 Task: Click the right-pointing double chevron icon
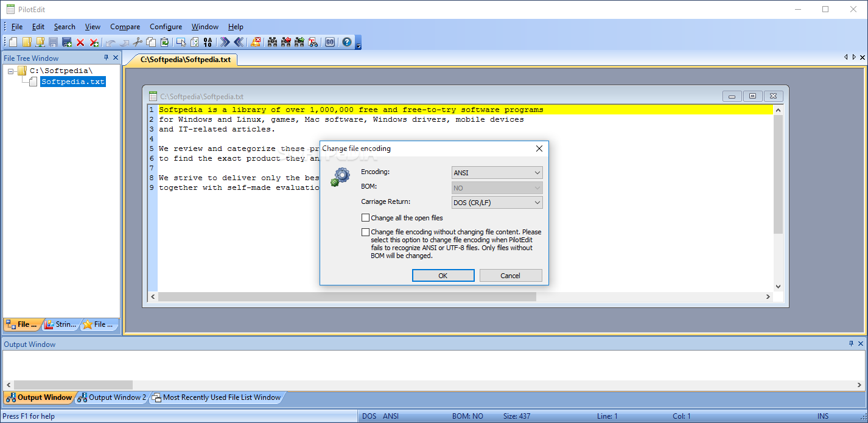click(225, 42)
